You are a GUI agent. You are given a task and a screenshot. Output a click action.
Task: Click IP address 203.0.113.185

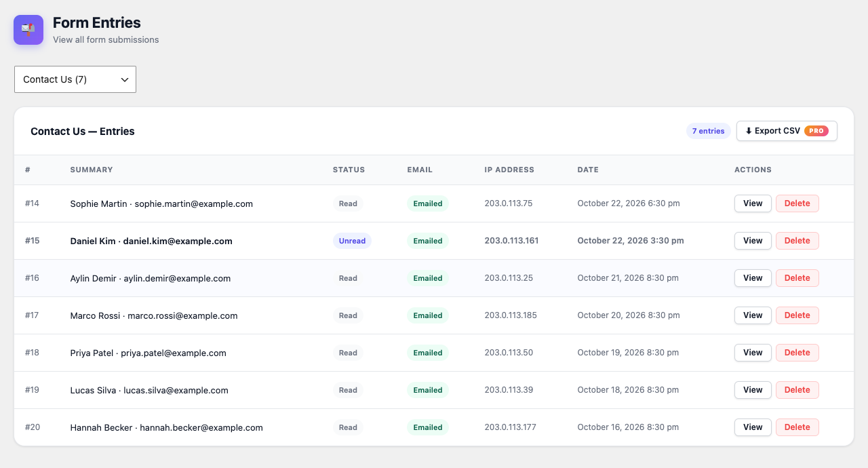[511, 315]
